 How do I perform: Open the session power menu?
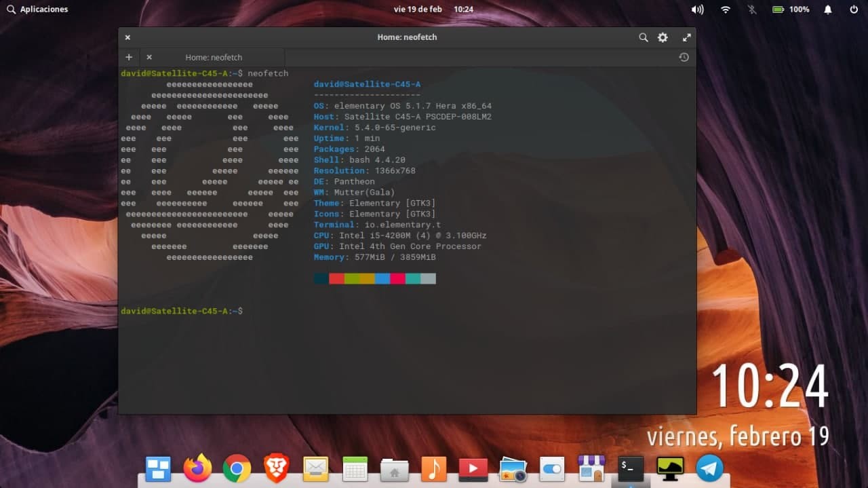(854, 10)
